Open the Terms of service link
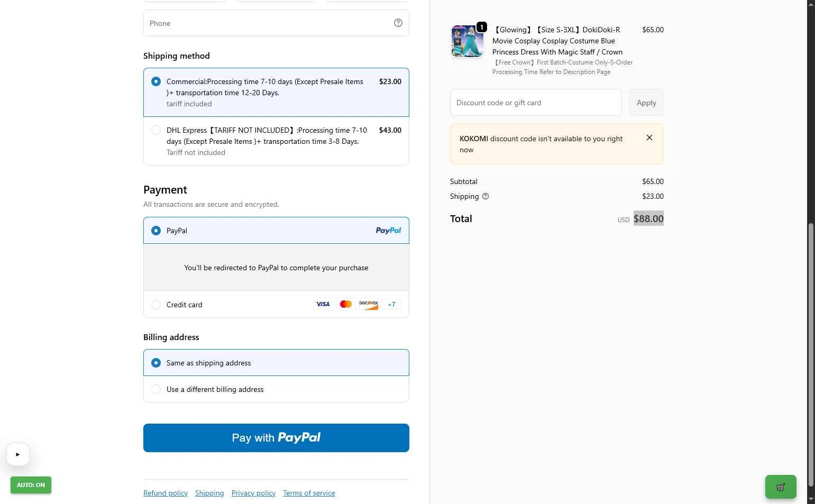815x504 pixels. [x=309, y=493]
